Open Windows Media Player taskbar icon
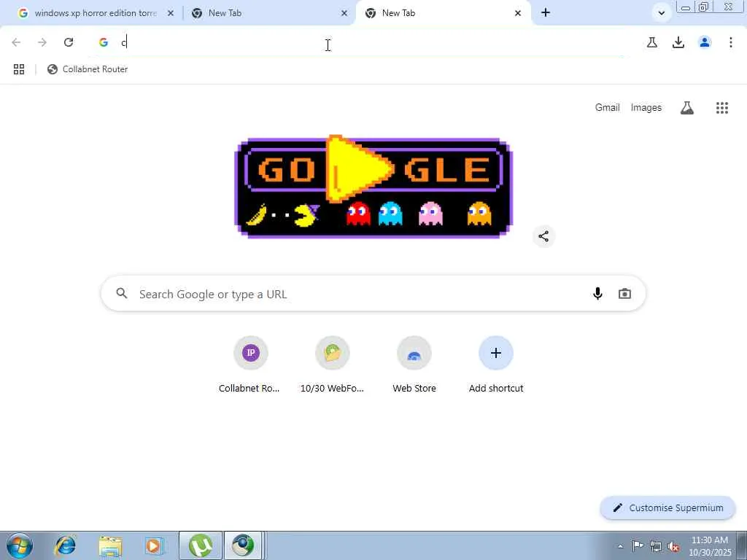Screen dimensions: 747x560 pos(154,545)
